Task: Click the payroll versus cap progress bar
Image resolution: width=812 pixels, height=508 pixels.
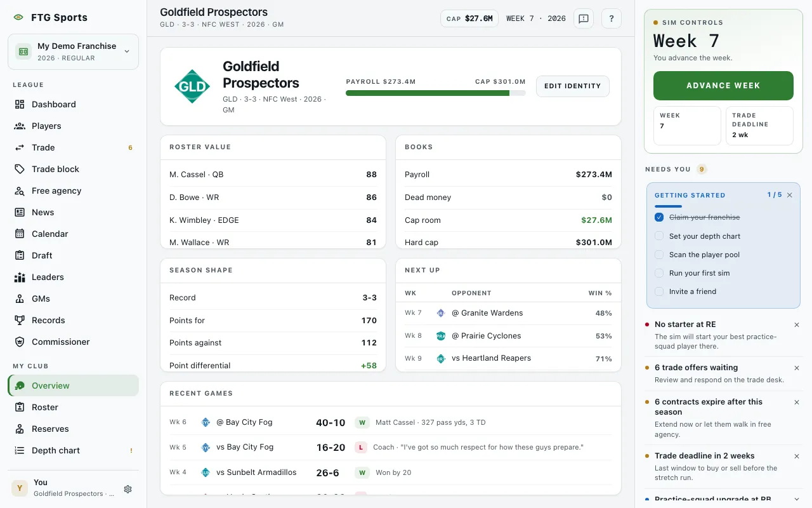Action: [x=436, y=93]
